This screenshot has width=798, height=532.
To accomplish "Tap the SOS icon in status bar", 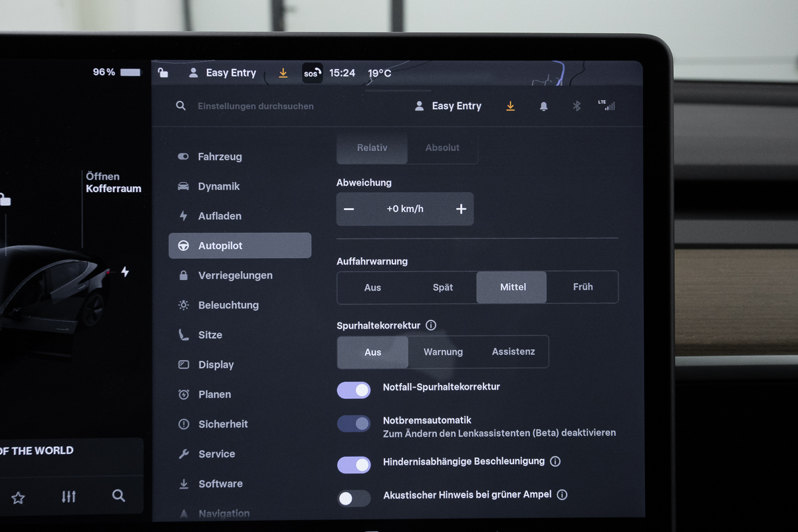I will [x=312, y=73].
